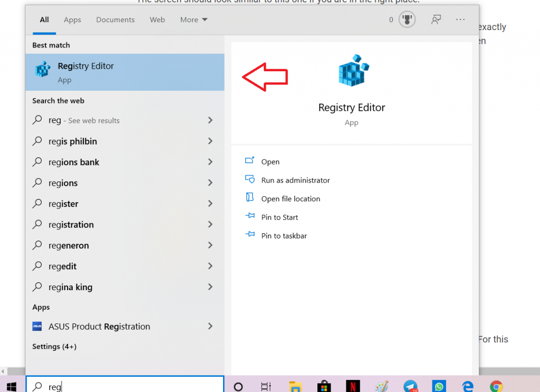This screenshot has height=392, width=540.
Task: Select Pin to taskbar
Action: point(284,236)
